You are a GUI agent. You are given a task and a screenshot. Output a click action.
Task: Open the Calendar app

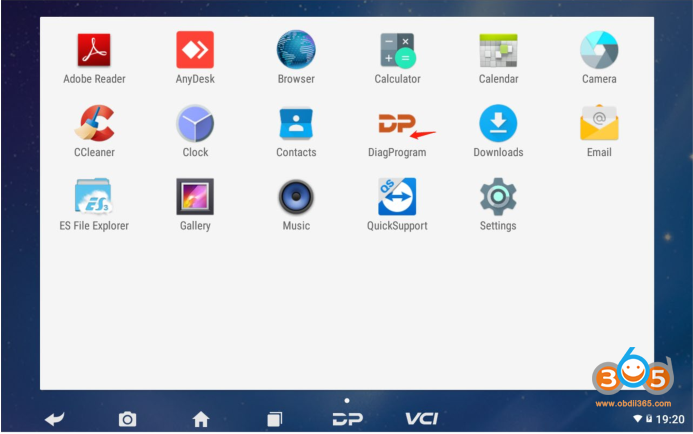point(498,50)
